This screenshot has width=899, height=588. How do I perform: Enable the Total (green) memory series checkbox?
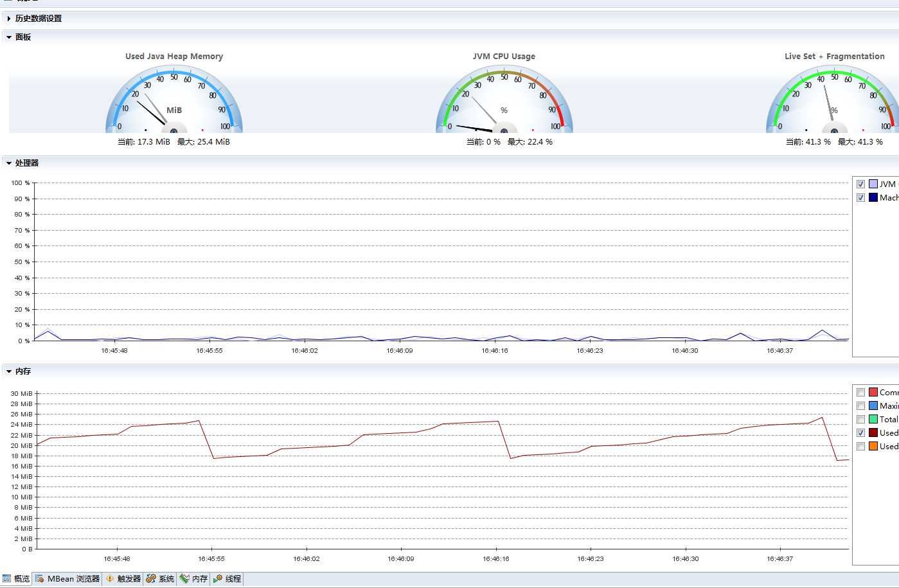[x=860, y=419]
